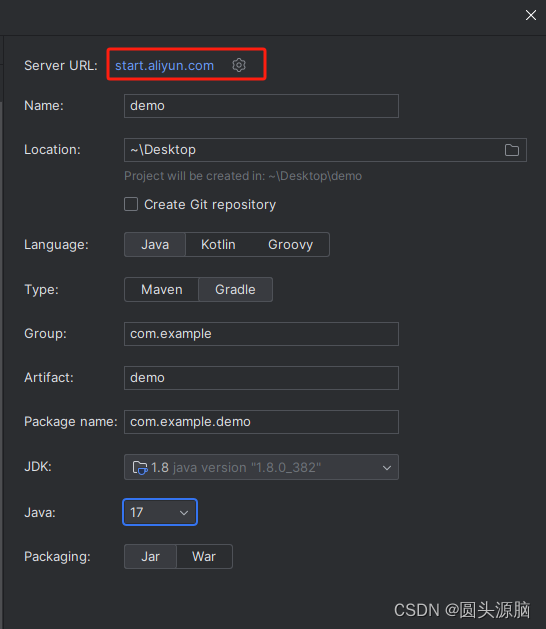The height and width of the screenshot is (629, 546).
Task: Open server URL settings gear icon
Action: click(x=239, y=65)
